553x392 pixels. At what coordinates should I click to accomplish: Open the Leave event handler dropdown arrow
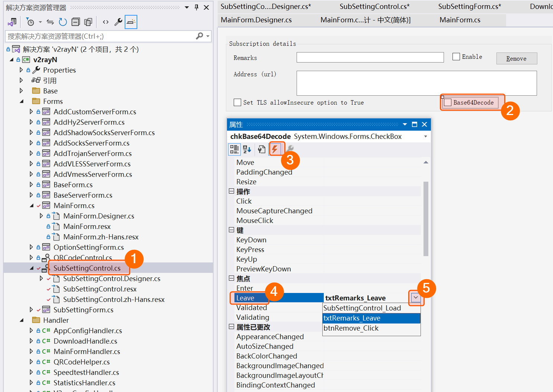click(416, 298)
